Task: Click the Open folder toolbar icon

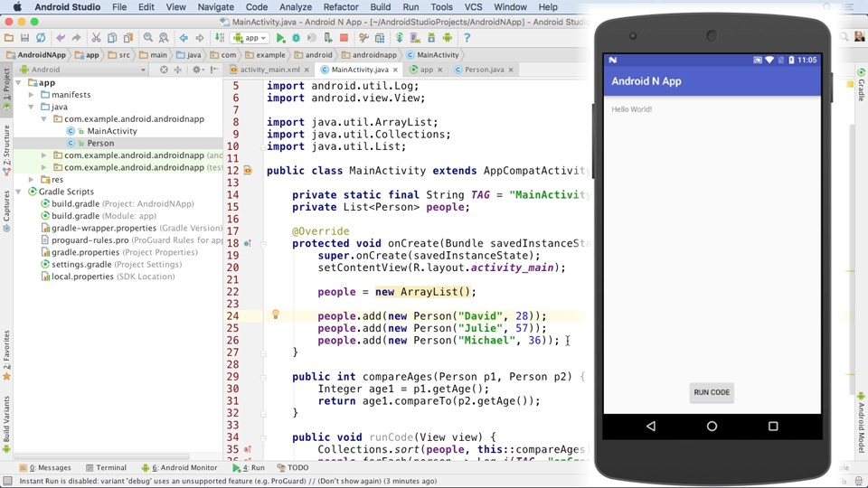Action: pyautogui.click(x=9, y=38)
